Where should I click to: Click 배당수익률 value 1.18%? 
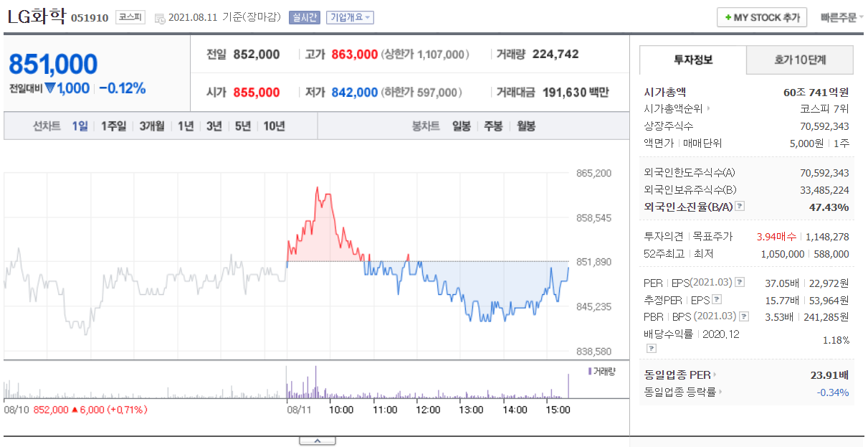click(836, 340)
